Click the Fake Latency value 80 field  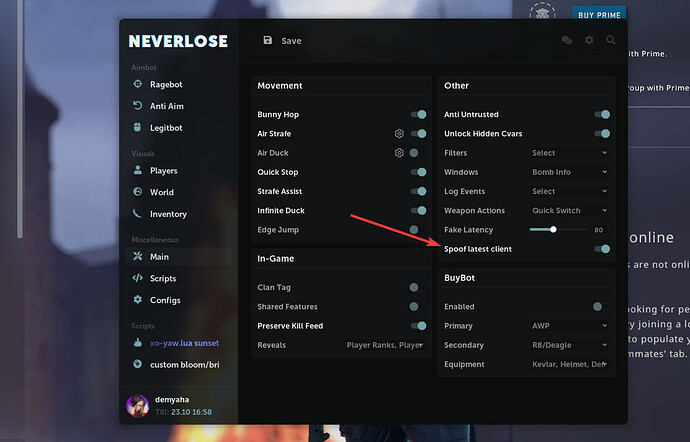[x=598, y=230]
